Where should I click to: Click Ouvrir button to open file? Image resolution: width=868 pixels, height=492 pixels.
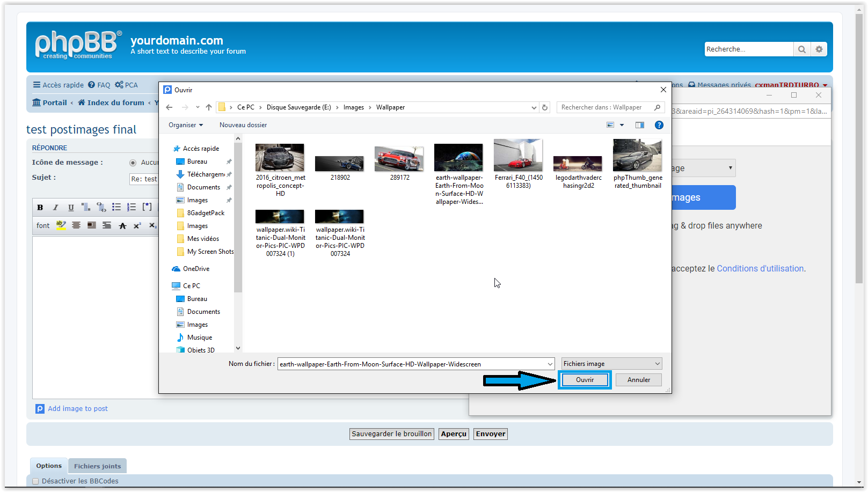(x=585, y=380)
